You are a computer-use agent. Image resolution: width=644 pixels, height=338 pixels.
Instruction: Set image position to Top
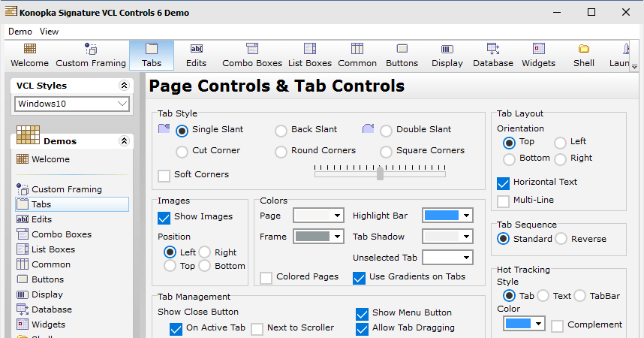(170, 266)
